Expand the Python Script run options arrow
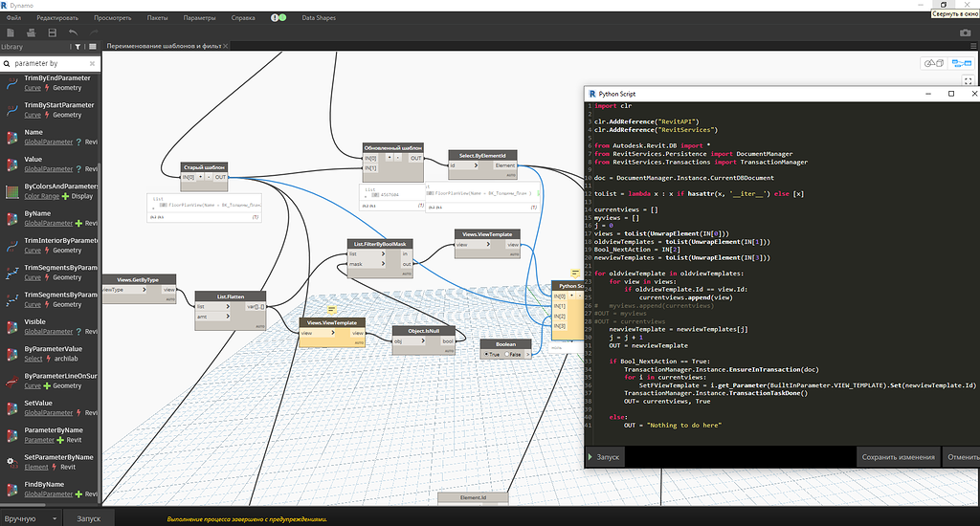This screenshot has height=526, width=980. 590,457
